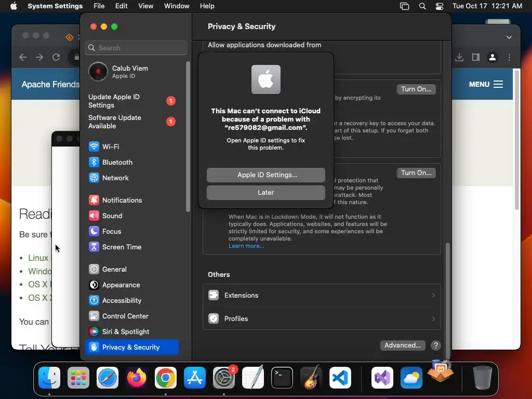The height and width of the screenshot is (399, 532).
Task: Open Finder from the Dock
Action: [49, 378]
